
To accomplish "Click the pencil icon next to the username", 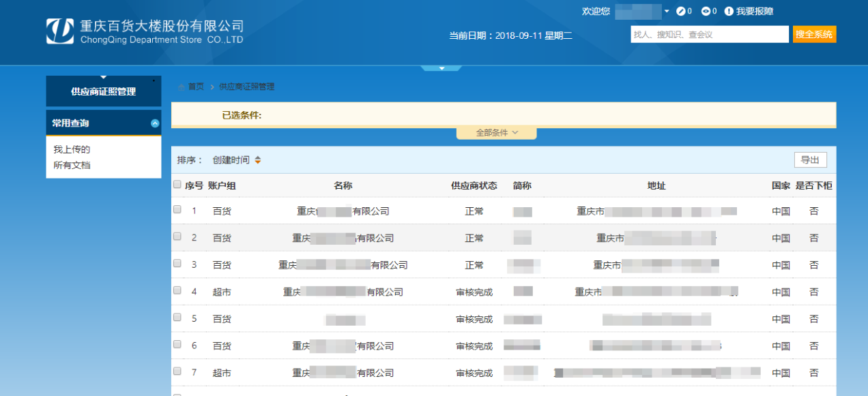I will pos(680,12).
